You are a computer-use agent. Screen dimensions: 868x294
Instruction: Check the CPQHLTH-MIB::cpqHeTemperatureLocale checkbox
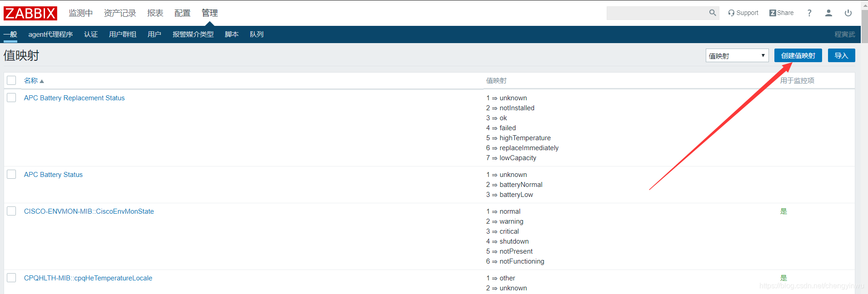(x=11, y=278)
